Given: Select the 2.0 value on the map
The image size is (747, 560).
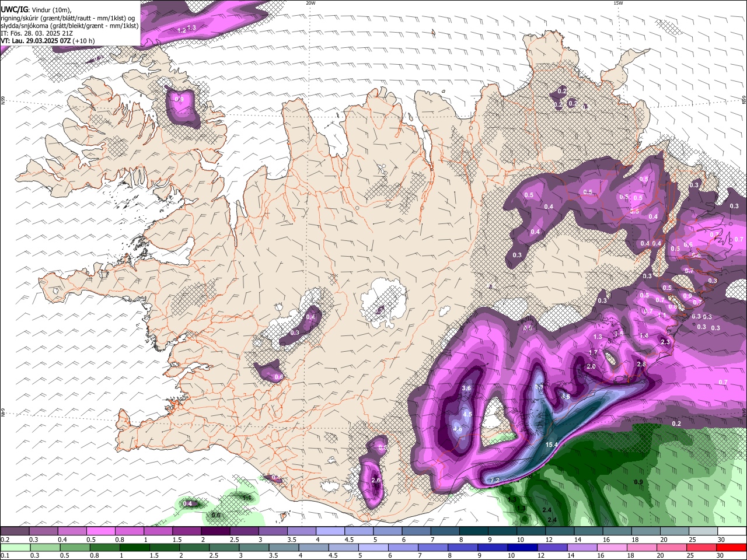Looking at the screenshot, I should click(x=591, y=366).
